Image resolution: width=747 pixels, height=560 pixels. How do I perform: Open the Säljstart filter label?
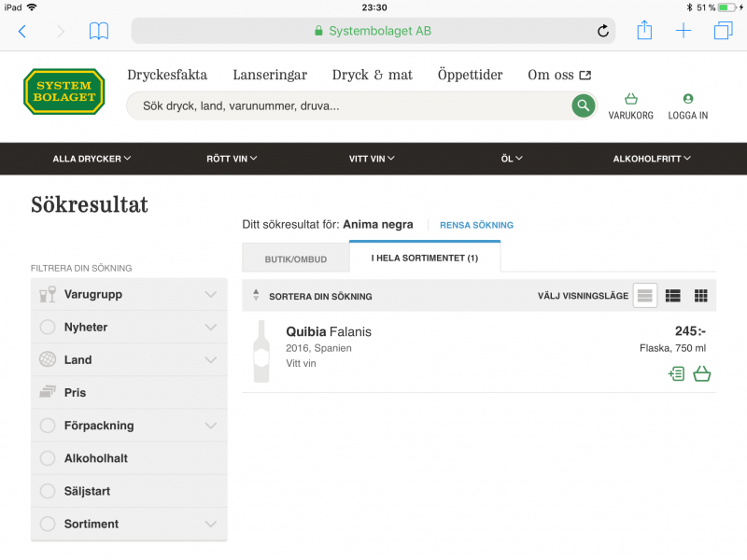pos(87,491)
